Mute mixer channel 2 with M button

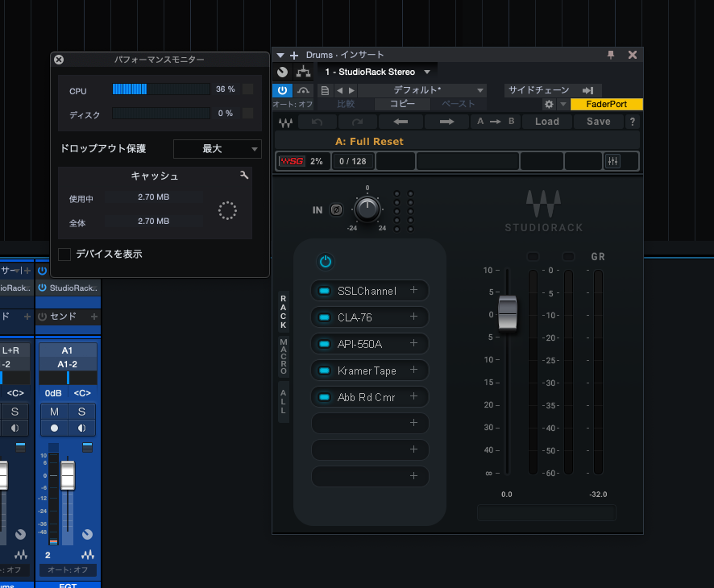coord(54,412)
